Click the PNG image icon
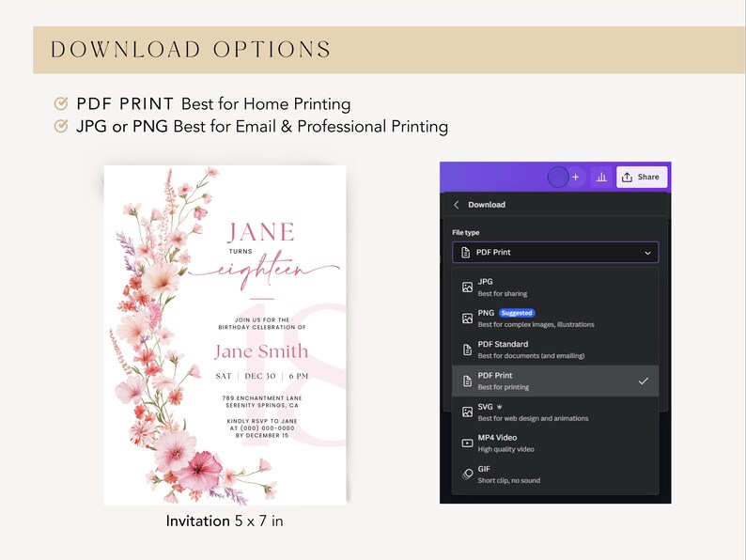Image resolution: width=746 pixels, height=560 pixels. click(467, 319)
